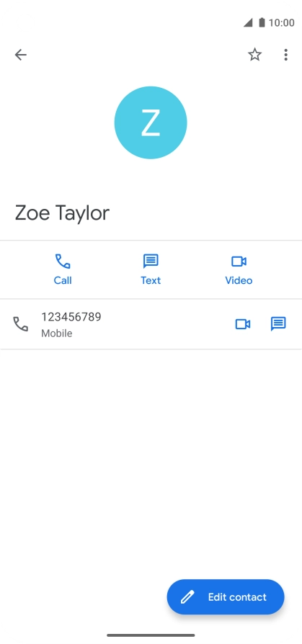Tap the Mobile label under the number
Screen dimensions: 302x644
(x=57, y=334)
